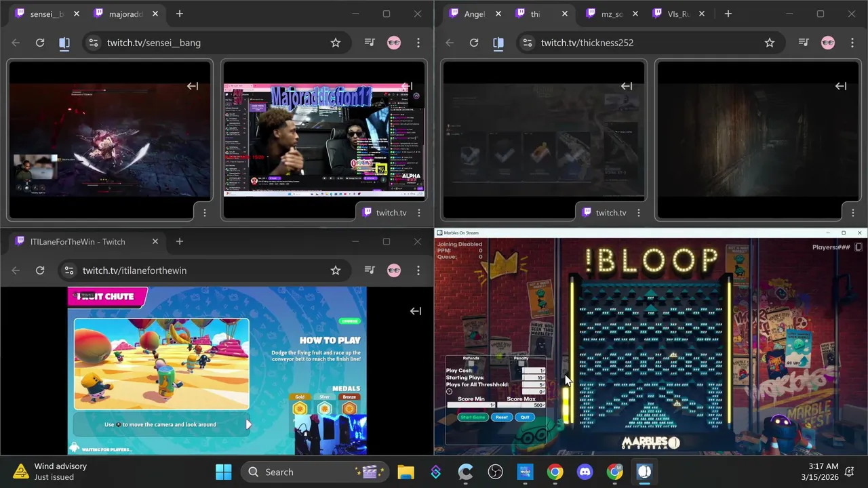Close the majoradd tab

pos(155,14)
